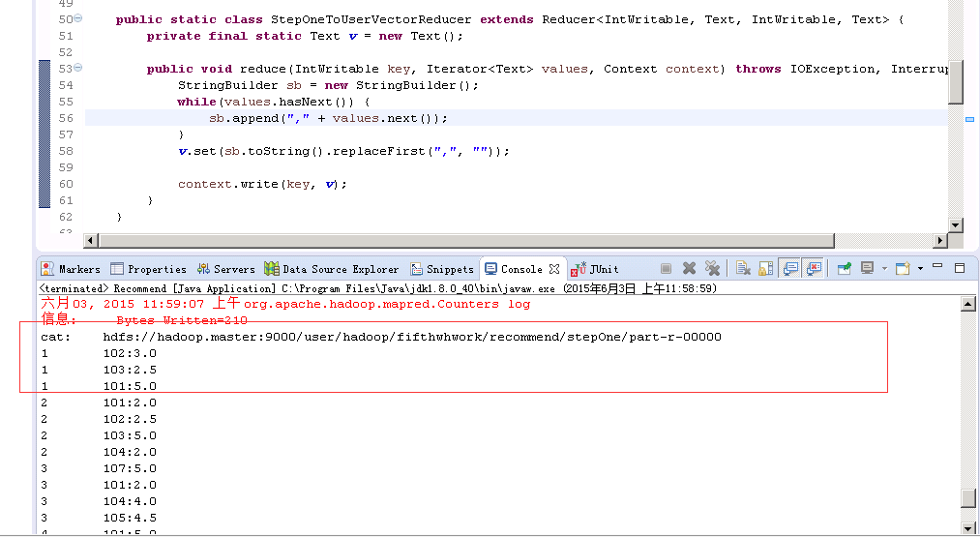
Task: Click console row '2 101:2.0'
Action: pyautogui.click(x=99, y=403)
